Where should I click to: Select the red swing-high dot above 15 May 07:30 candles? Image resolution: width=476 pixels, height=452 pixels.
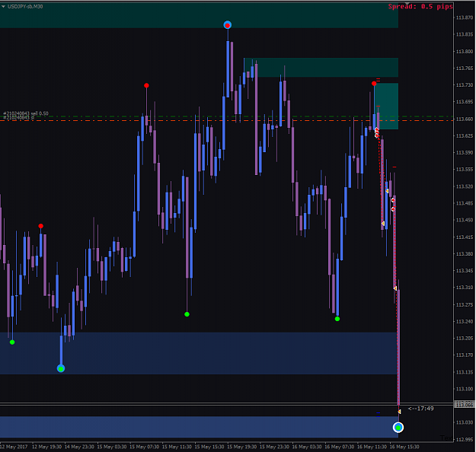pyautogui.click(x=146, y=85)
